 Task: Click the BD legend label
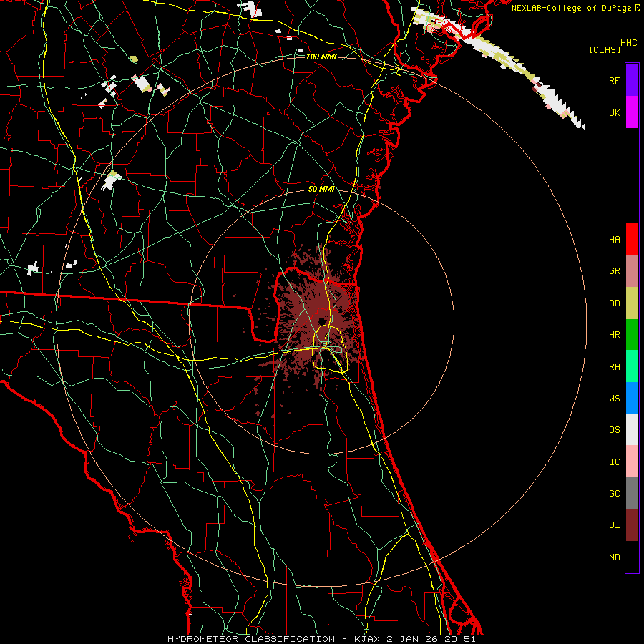pyautogui.click(x=614, y=303)
